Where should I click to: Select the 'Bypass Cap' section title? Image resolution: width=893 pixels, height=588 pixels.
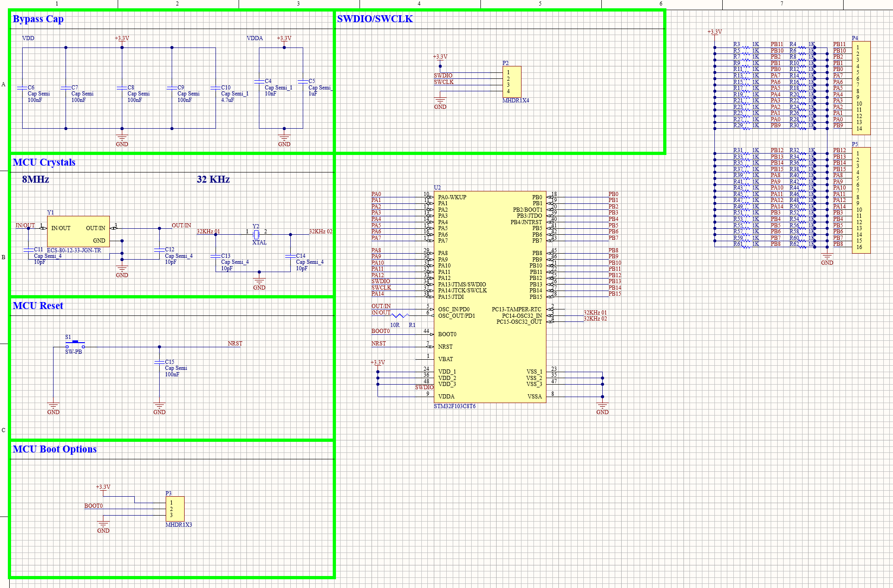[x=38, y=19]
